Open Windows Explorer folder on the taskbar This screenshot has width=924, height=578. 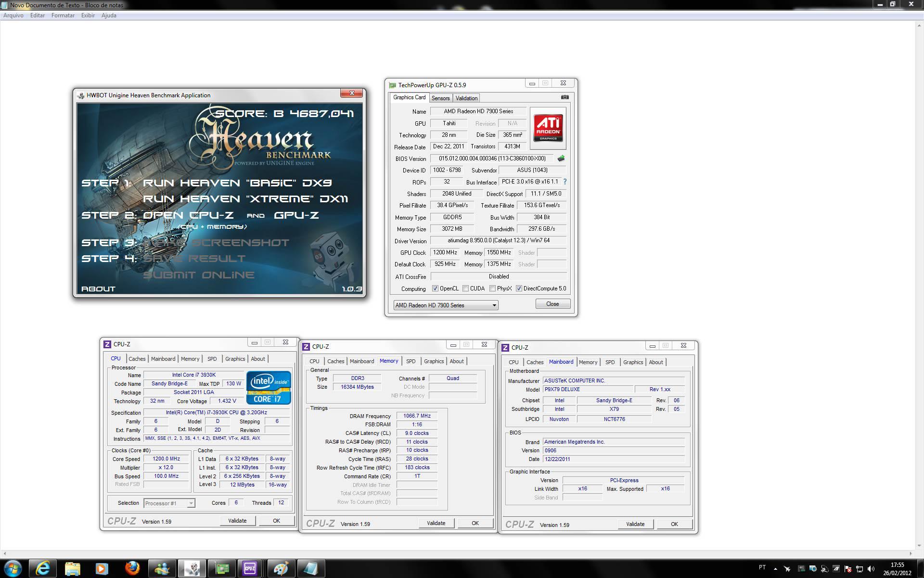72,569
